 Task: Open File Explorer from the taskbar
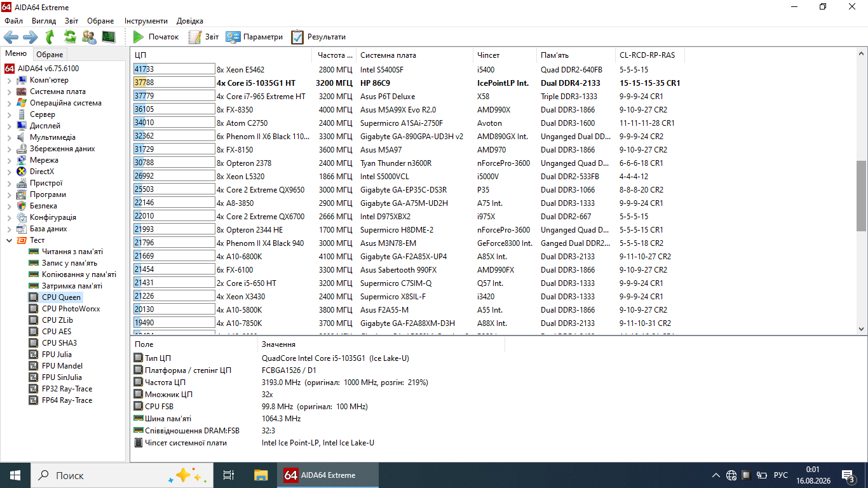(x=261, y=475)
